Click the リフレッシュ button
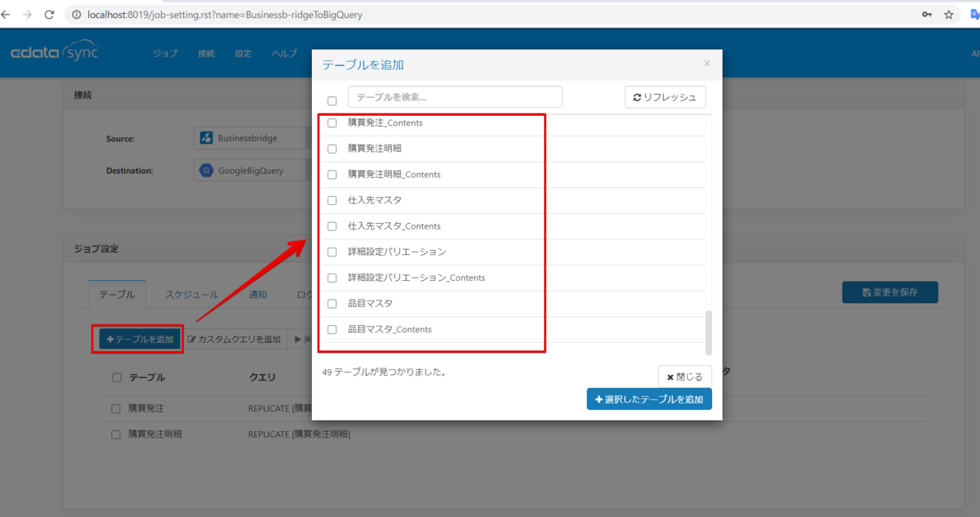Screen dimensions: 980x517 coord(665,97)
